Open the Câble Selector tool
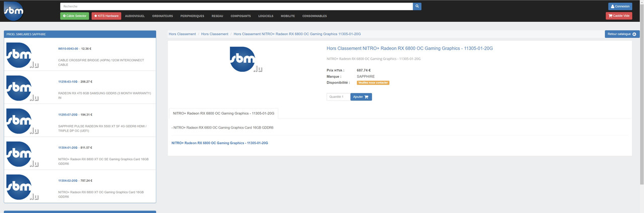The width and height of the screenshot is (644, 213). coord(74,16)
